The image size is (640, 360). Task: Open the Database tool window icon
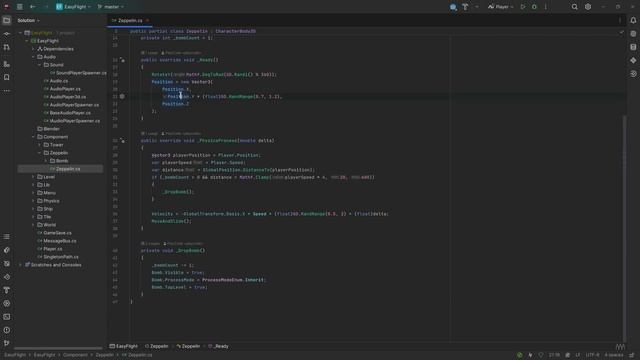[x=633, y=47]
